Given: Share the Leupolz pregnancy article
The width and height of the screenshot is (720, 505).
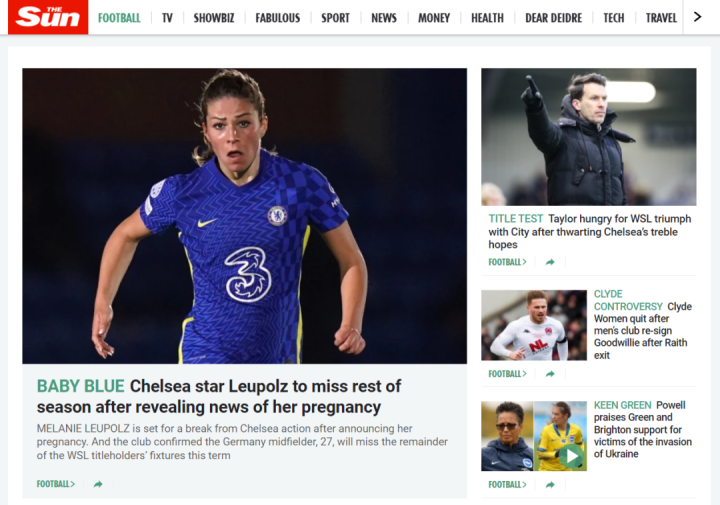Looking at the screenshot, I should pyautogui.click(x=98, y=484).
